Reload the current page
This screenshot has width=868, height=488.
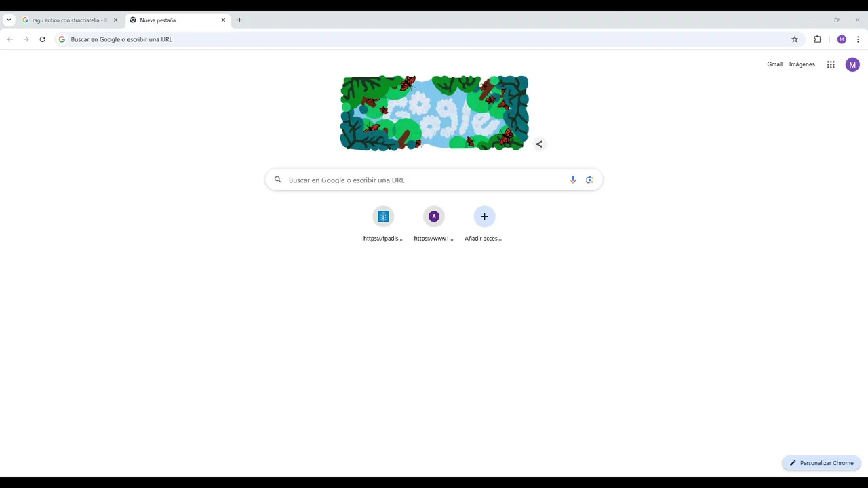click(x=43, y=39)
